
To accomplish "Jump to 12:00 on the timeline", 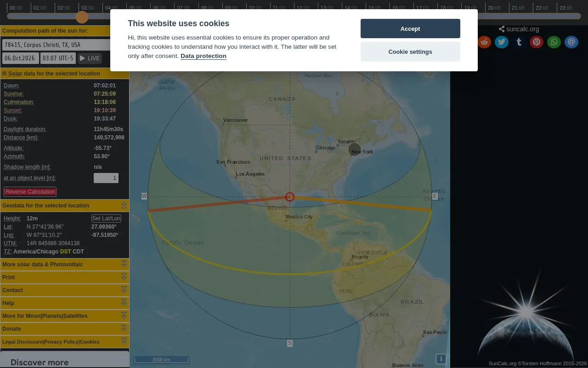I will pos(302,8).
